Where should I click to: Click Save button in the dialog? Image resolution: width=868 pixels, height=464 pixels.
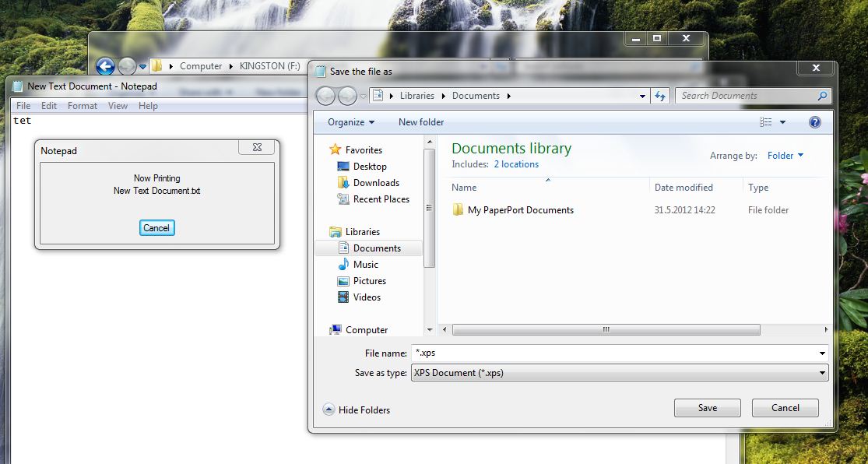pyautogui.click(x=707, y=408)
